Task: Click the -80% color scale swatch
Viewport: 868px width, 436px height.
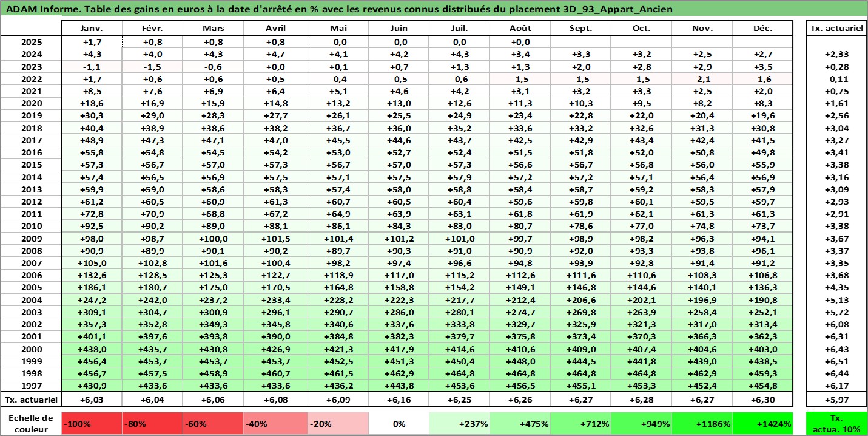Action: pos(152,424)
